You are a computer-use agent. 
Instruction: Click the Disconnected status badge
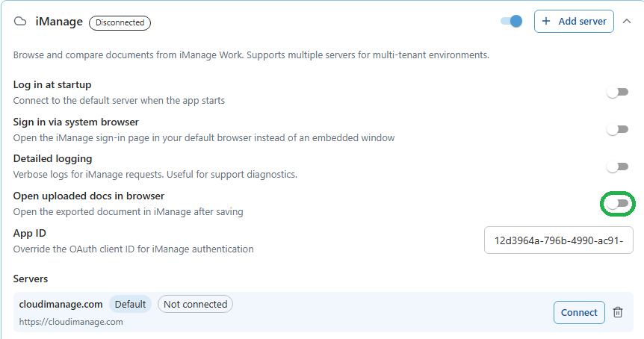[x=120, y=22]
